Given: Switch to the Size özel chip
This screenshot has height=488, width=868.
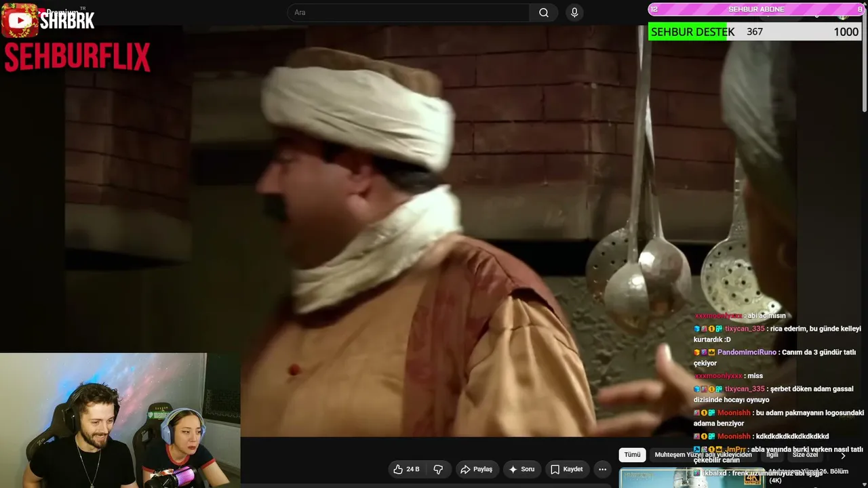Looking at the screenshot, I should pos(805,455).
